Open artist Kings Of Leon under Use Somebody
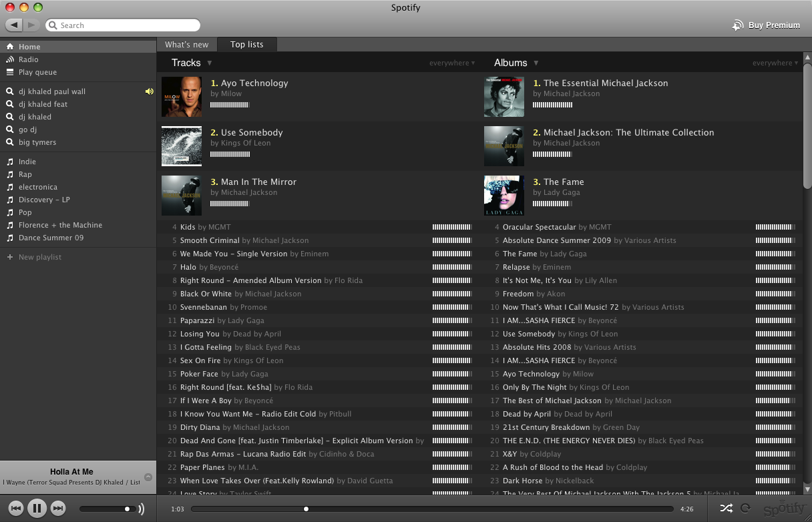 [246, 143]
